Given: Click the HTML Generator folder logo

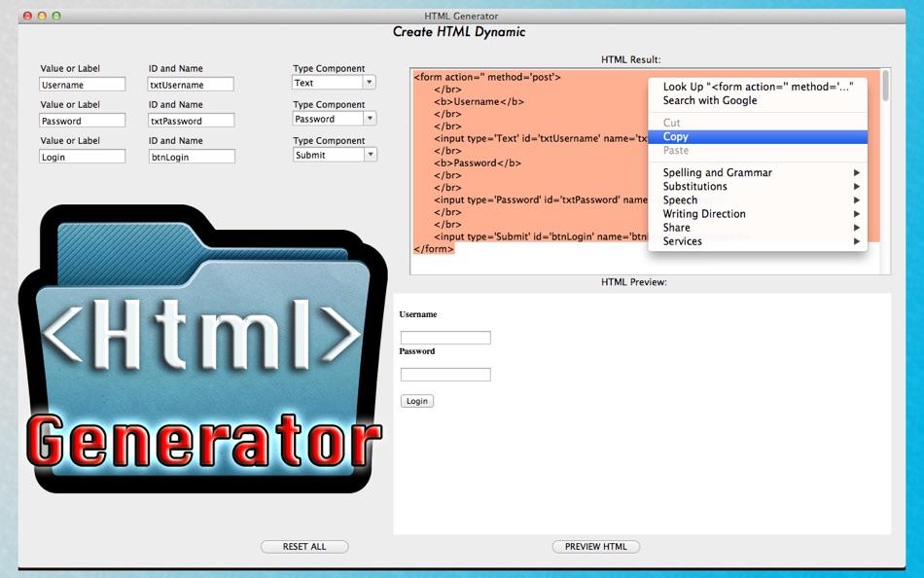Looking at the screenshot, I should point(203,349).
